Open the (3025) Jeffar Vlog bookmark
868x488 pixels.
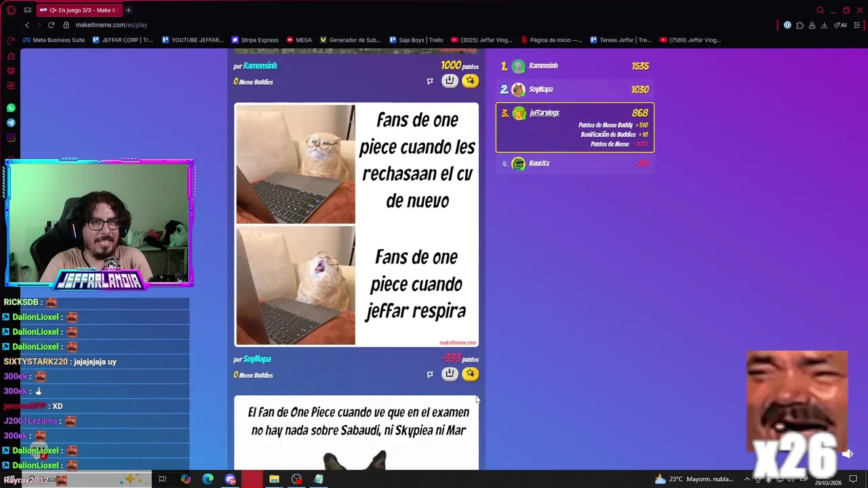pyautogui.click(x=481, y=40)
